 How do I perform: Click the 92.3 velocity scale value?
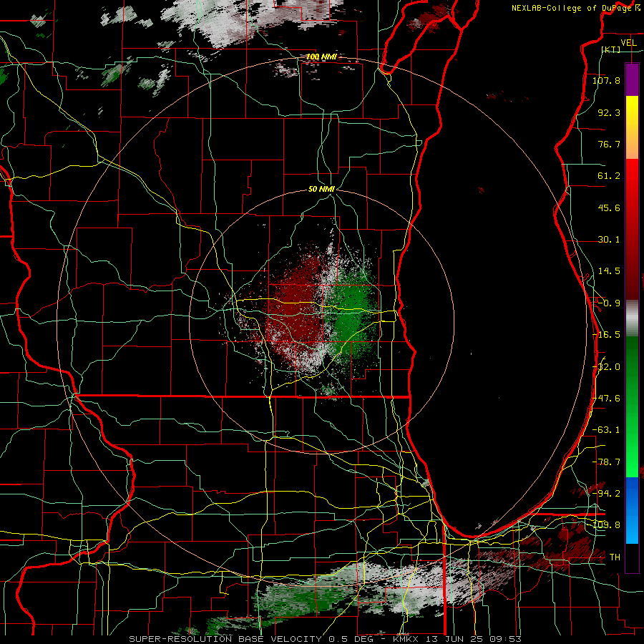(x=609, y=112)
